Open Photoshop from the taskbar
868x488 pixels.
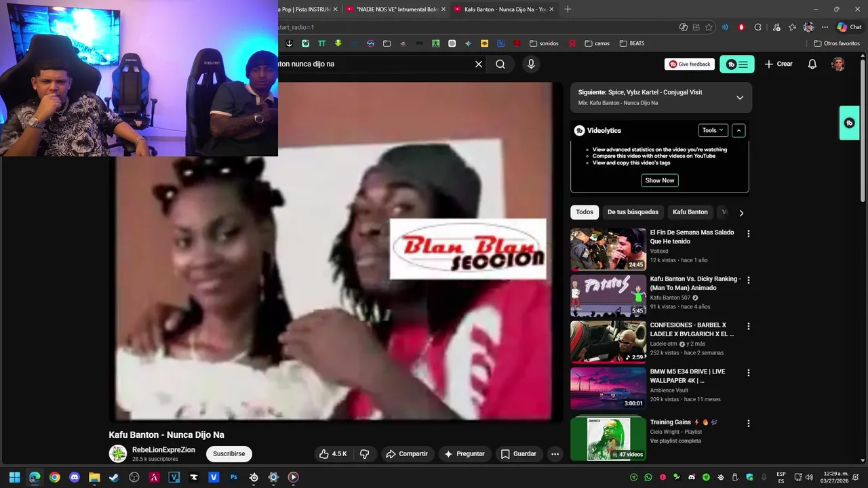[234, 477]
